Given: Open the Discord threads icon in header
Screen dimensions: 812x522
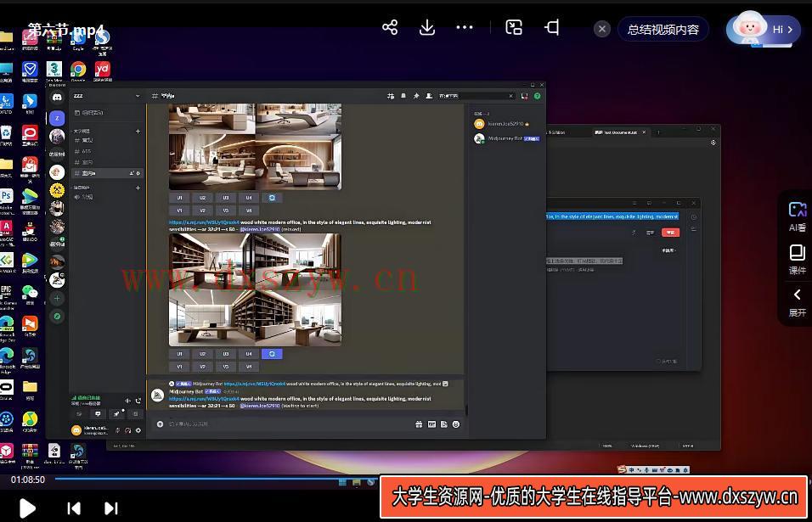Looking at the screenshot, I should [391, 96].
